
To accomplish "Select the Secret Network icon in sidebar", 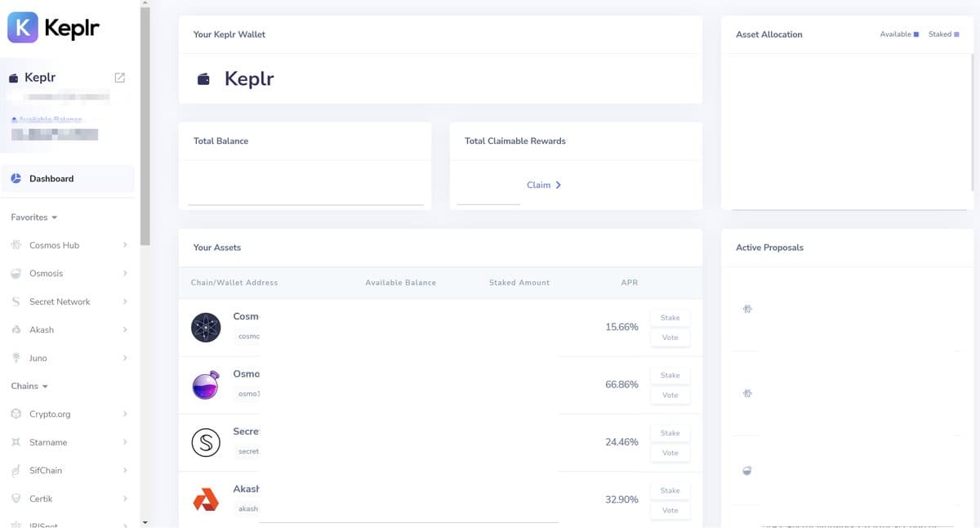I will click(15, 302).
